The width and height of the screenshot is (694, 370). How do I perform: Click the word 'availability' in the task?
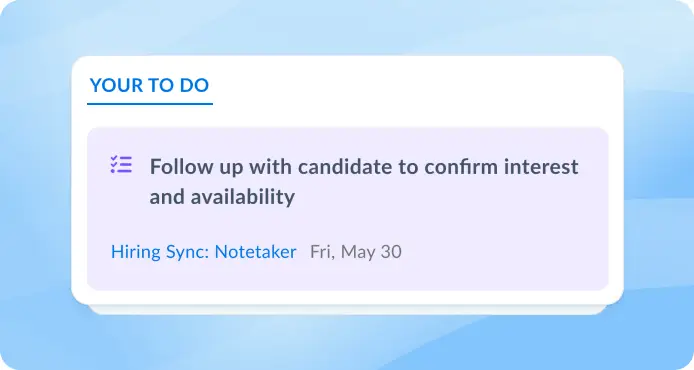(x=243, y=197)
